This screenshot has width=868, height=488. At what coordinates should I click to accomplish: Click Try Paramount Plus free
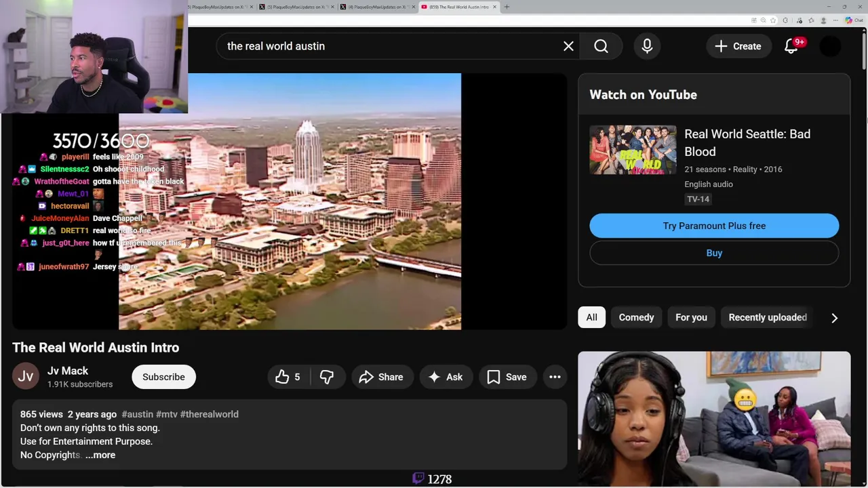714,226
